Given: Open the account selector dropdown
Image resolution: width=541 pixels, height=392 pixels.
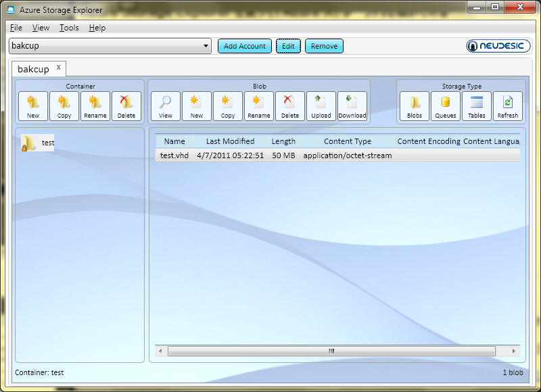Looking at the screenshot, I should 110,46.
